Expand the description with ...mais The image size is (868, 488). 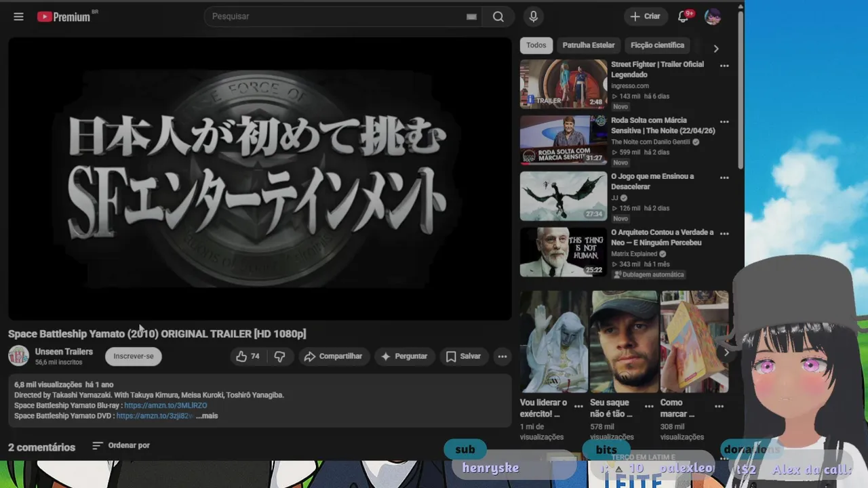click(x=207, y=415)
